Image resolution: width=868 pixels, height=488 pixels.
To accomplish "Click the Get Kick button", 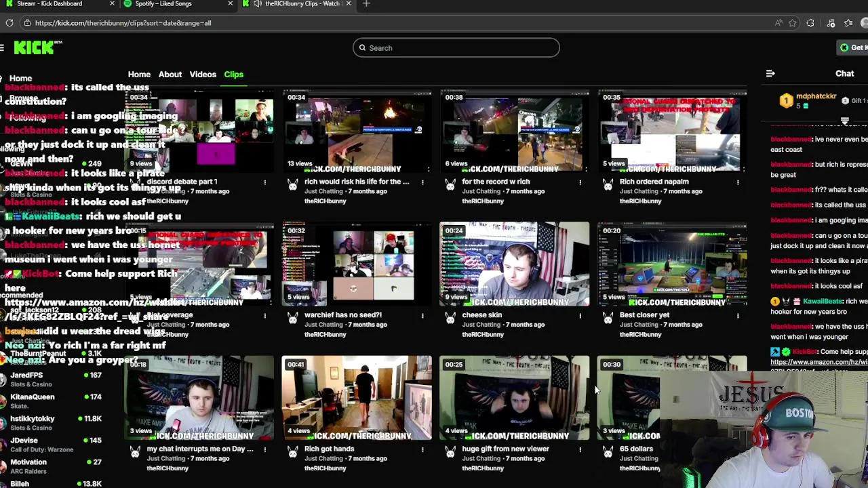I will [853, 47].
